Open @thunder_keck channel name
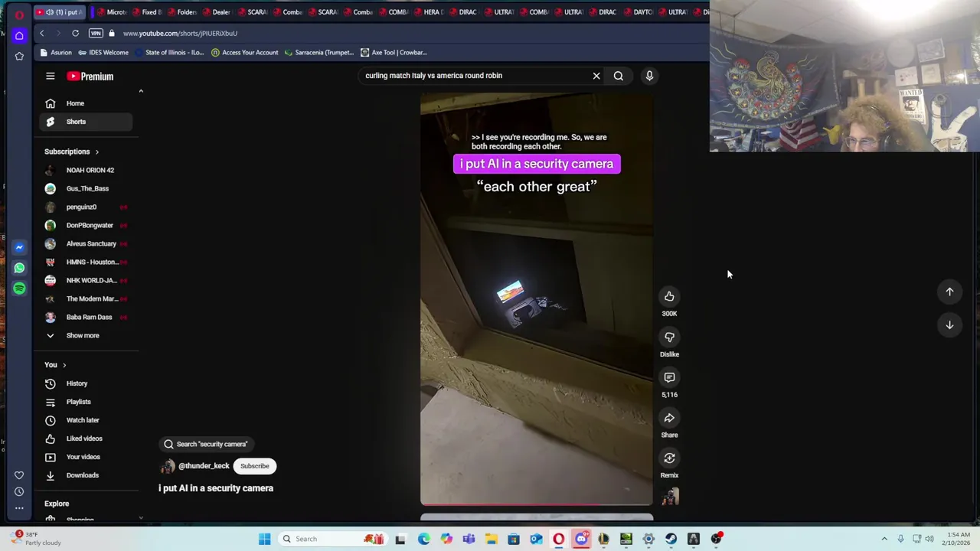Image resolution: width=980 pixels, height=551 pixels. pyautogui.click(x=204, y=466)
